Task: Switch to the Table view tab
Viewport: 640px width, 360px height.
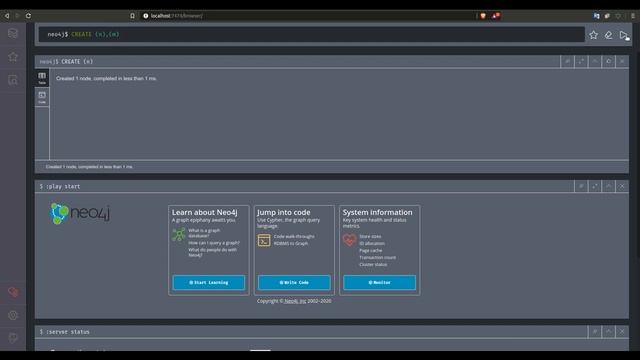Action: [x=42, y=78]
